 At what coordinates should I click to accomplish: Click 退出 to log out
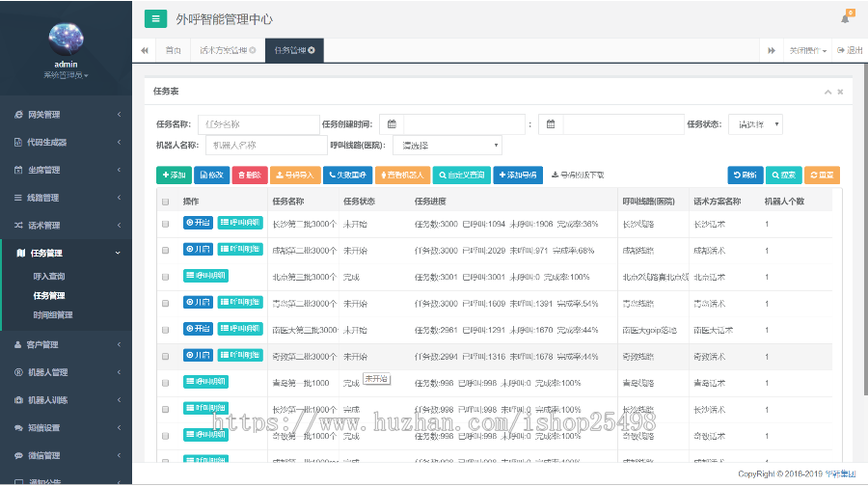pos(850,50)
